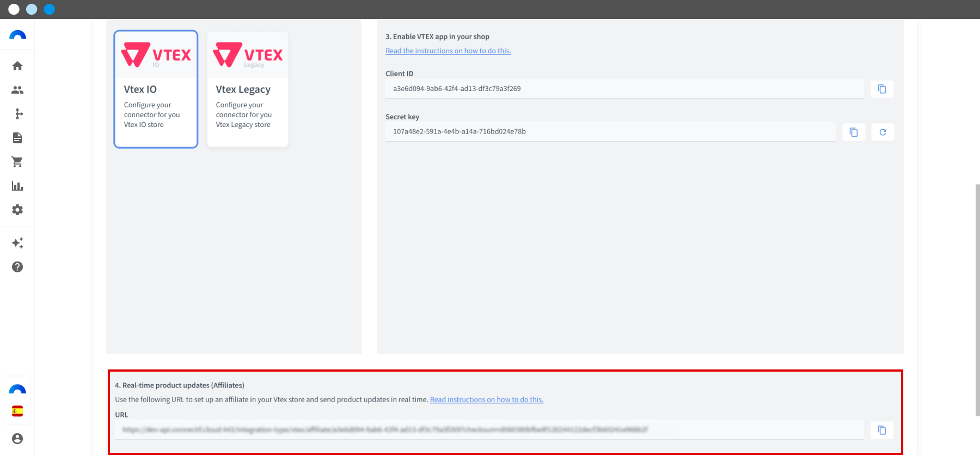Open the Workflows branch icon in sidebar
The height and width of the screenshot is (455, 980).
[19, 114]
